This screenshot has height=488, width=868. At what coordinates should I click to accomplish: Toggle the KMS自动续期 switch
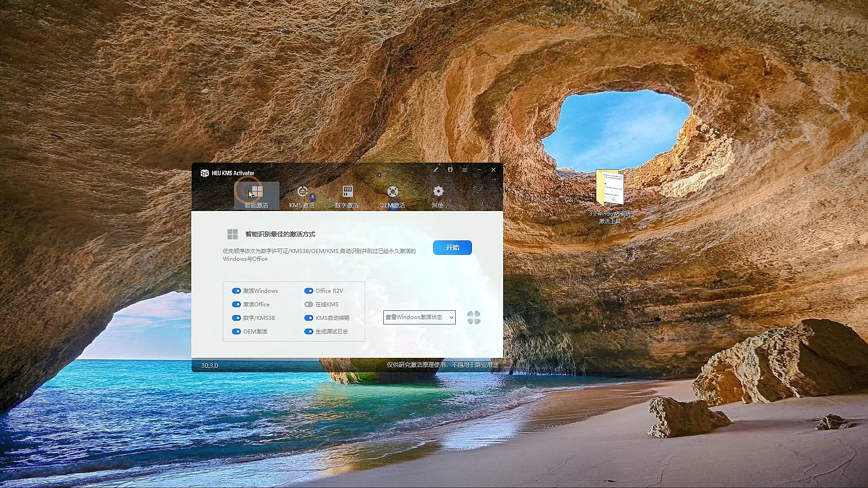click(x=309, y=318)
